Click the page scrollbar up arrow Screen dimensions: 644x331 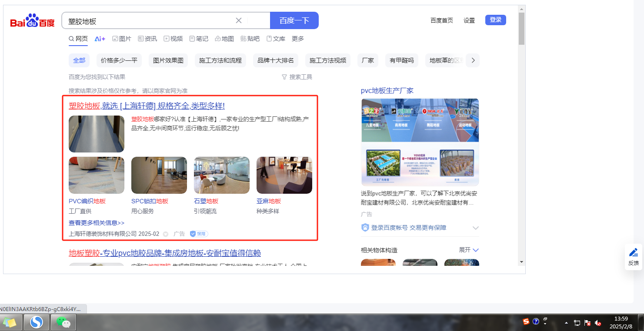tap(522, 9)
